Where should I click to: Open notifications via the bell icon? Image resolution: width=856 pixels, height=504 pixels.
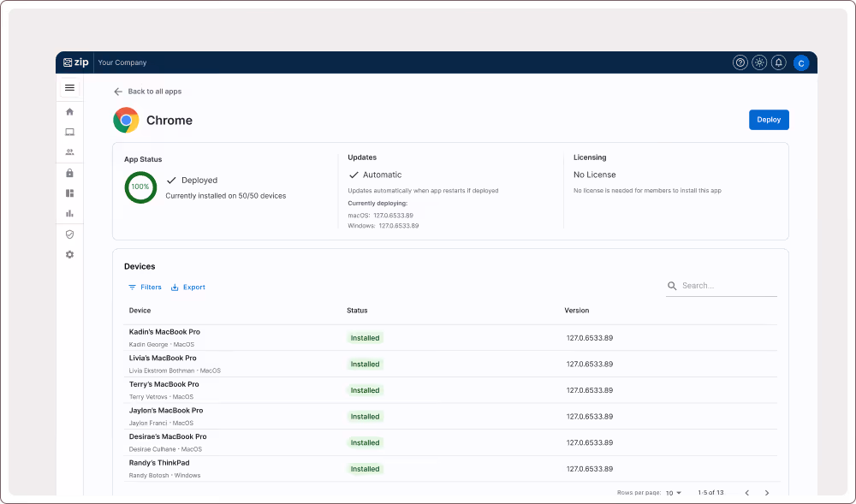(778, 62)
